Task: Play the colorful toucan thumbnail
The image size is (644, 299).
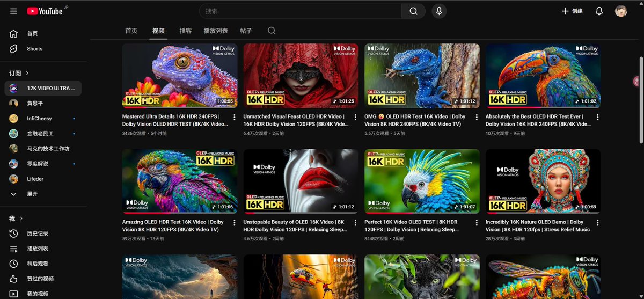Action: [x=543, y=76]
